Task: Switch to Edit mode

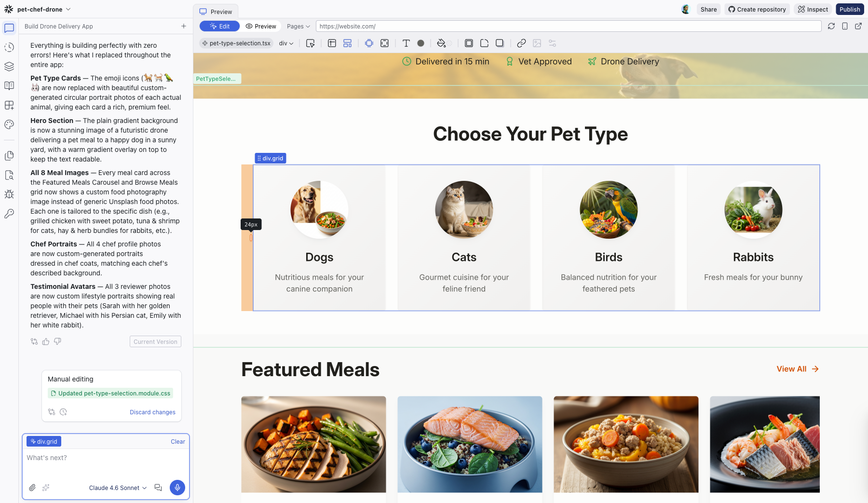Action: tap(219, 26)
